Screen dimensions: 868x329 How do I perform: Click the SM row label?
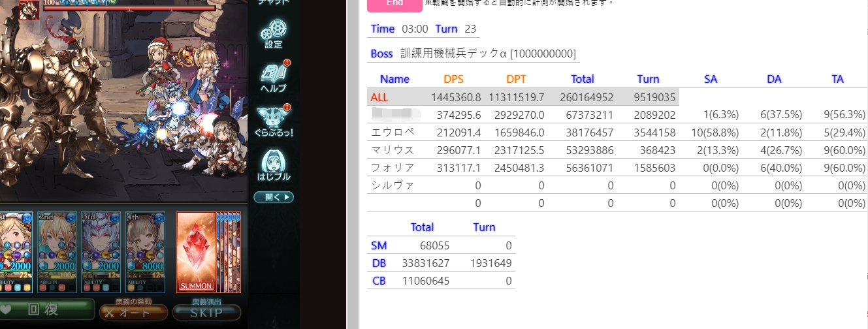379,245
